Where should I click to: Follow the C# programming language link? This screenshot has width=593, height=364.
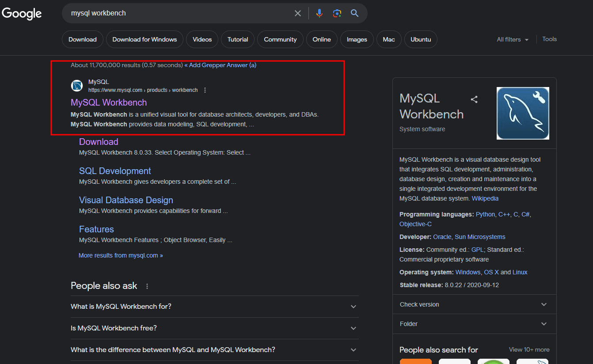tap(525, 214)
